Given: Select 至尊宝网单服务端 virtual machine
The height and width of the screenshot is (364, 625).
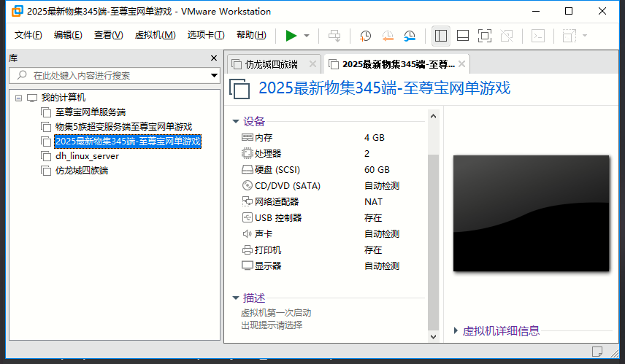Looking at the screenshot, I should (91, 112).
